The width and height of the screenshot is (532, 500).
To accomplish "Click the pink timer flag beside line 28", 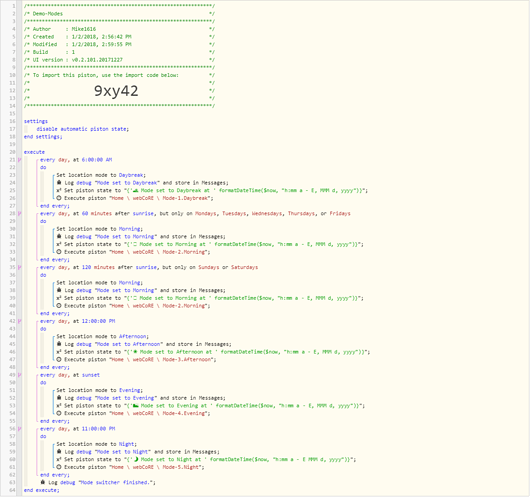I will [x=20, y=214].
